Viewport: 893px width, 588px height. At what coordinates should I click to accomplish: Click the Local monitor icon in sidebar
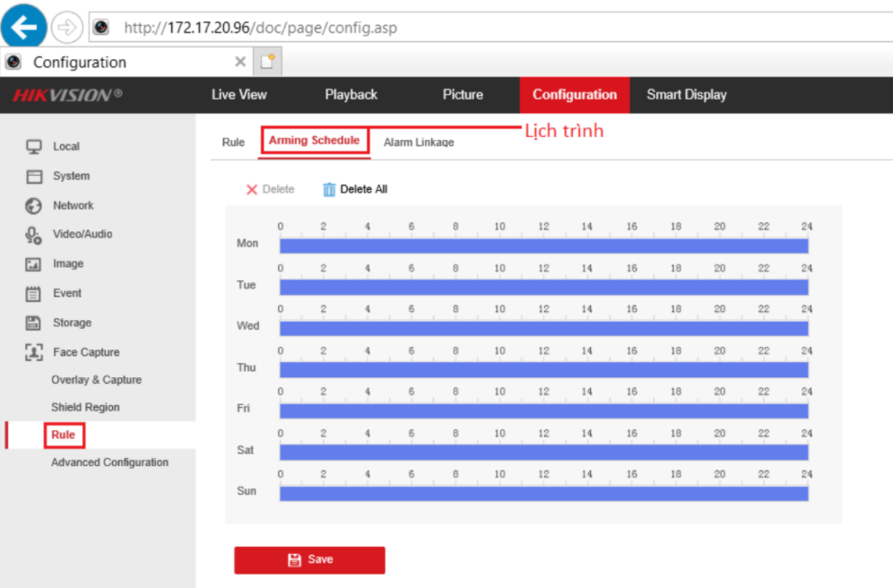coord(34,147)
